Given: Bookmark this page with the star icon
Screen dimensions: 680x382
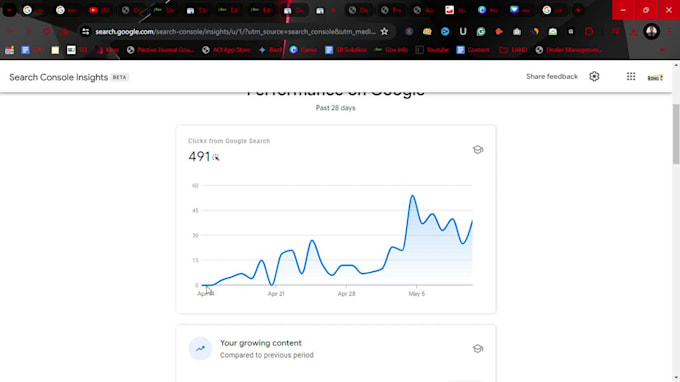Looking at the screenshot, I should tap(384, 32).
